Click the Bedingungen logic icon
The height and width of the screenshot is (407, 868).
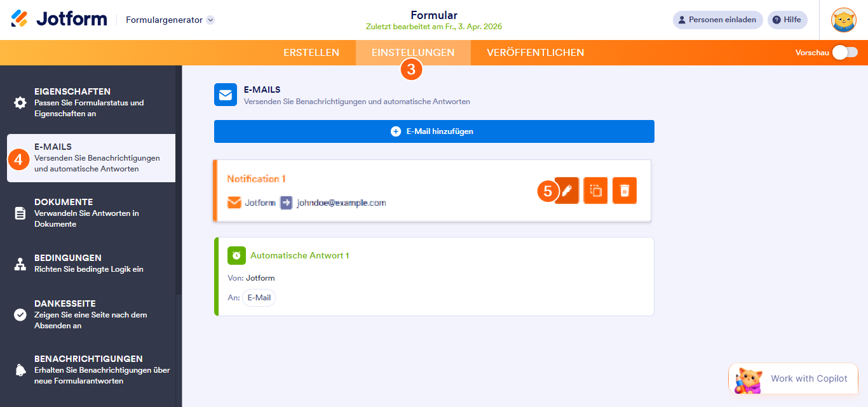pos(19,264)
